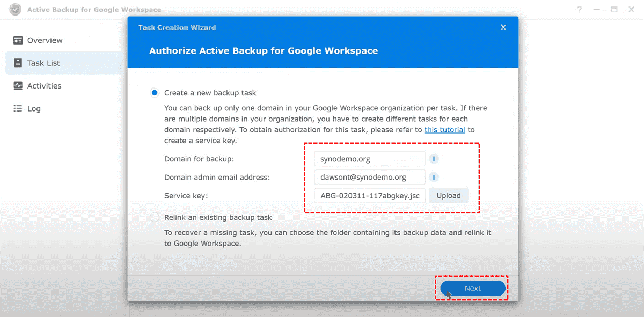
Task: Select Create a new backup task option
Action: 155,93
